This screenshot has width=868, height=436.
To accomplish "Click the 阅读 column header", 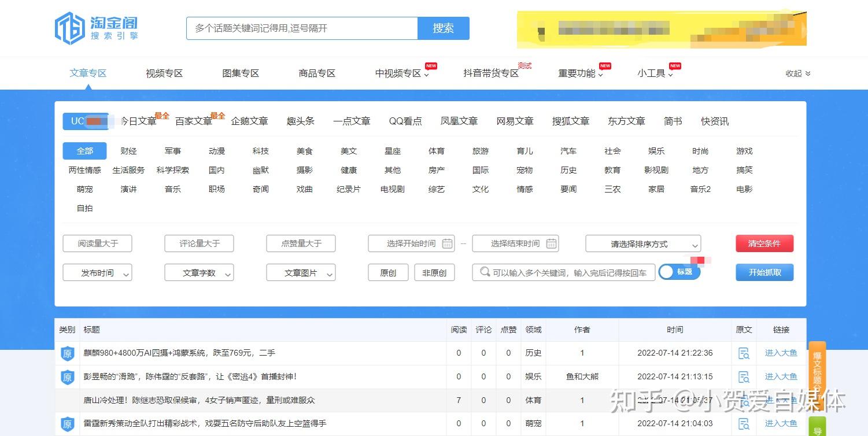I will [459, 330].
